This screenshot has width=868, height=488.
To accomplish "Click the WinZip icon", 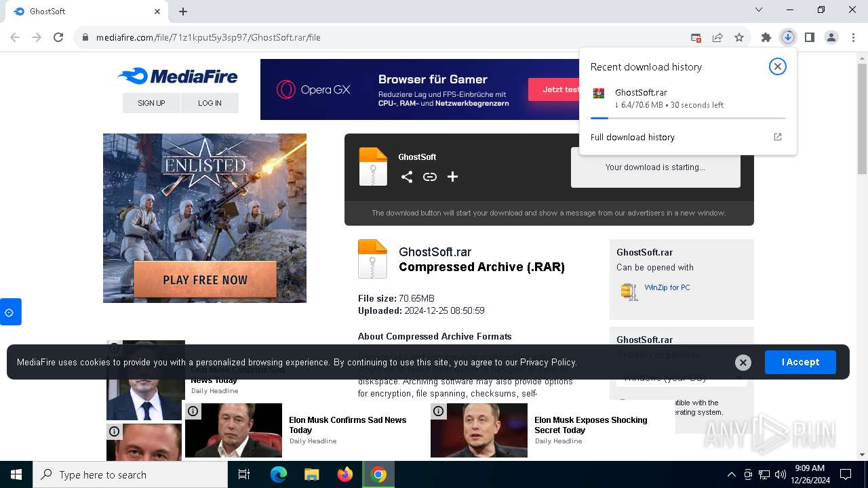I will point(629,292).
